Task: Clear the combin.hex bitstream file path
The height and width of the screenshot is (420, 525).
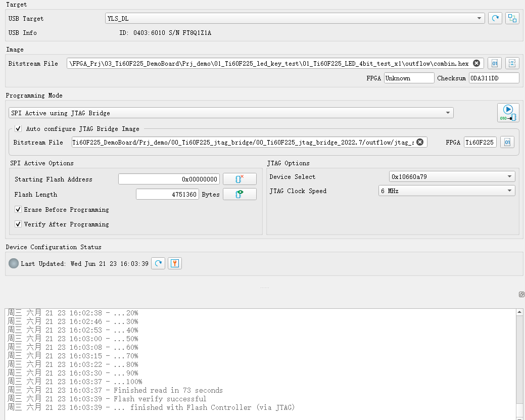Action: [476, 64]
